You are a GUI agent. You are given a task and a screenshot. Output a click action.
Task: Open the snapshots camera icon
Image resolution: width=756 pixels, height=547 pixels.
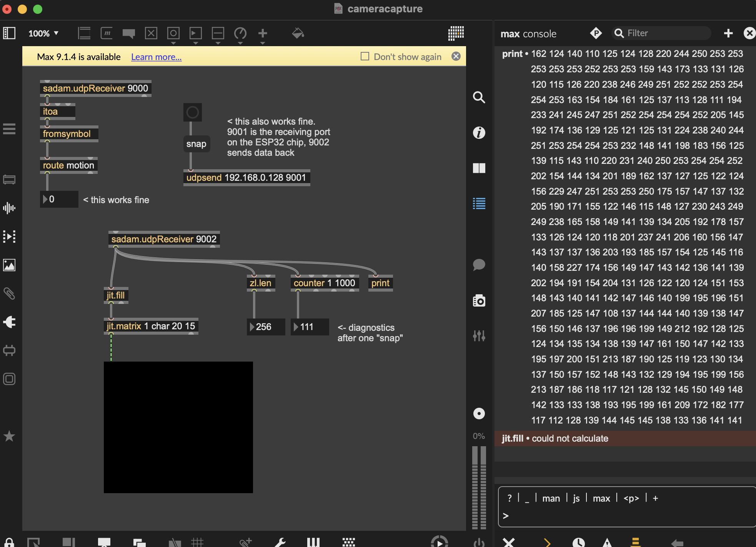[479, 301]
